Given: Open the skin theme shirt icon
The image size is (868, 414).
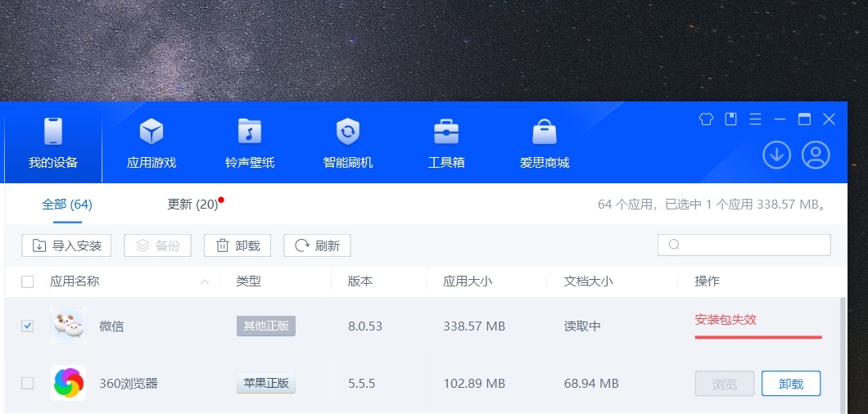Looking at the screenshot, I should (707, 119).
